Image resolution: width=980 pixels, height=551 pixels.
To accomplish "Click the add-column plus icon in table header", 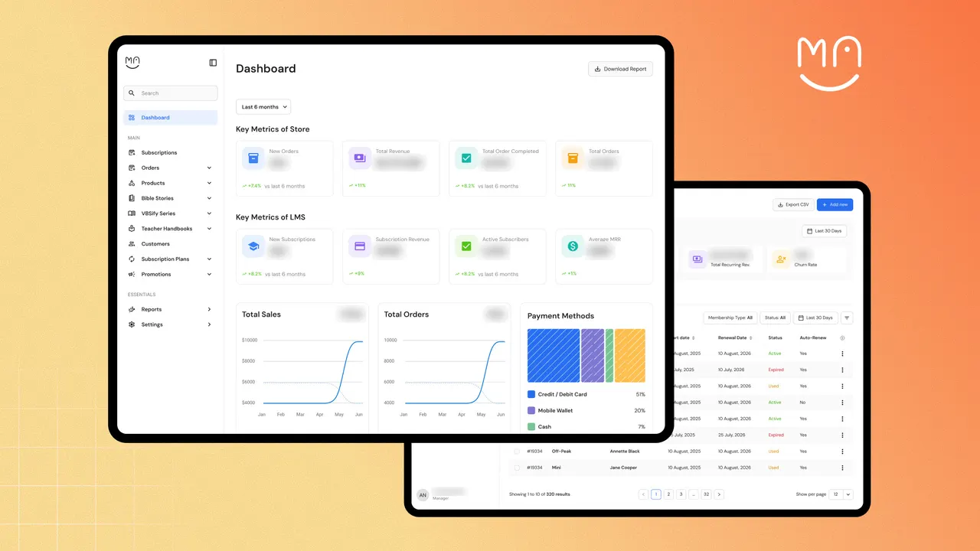I will point(843,337).
